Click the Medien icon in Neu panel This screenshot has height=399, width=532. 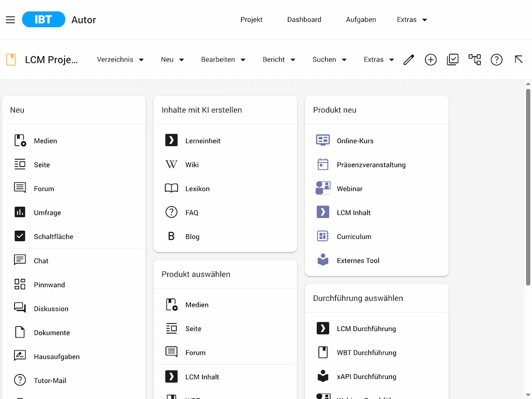pyautogui.click(x=20, y=141)
